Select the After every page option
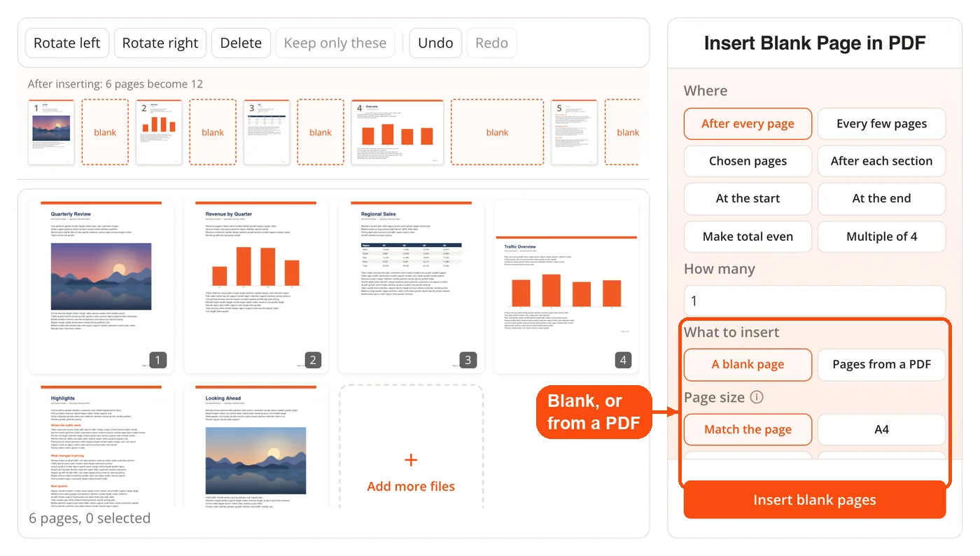Image resolution: width=980 pixels, height=556 pixels. [x=748, y=124]
